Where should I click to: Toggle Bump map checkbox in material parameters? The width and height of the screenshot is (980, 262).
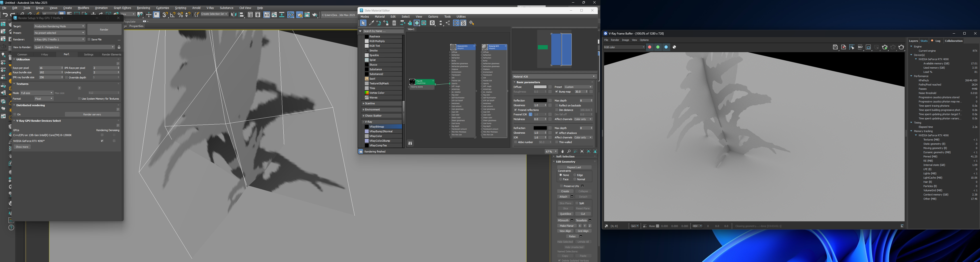[557, 92]
